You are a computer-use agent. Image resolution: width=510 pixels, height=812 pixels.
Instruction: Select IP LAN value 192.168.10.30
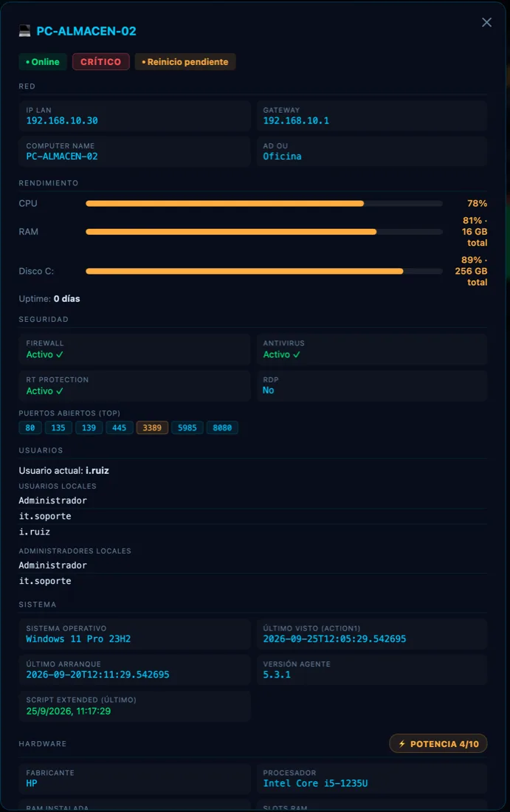[62, 120]
